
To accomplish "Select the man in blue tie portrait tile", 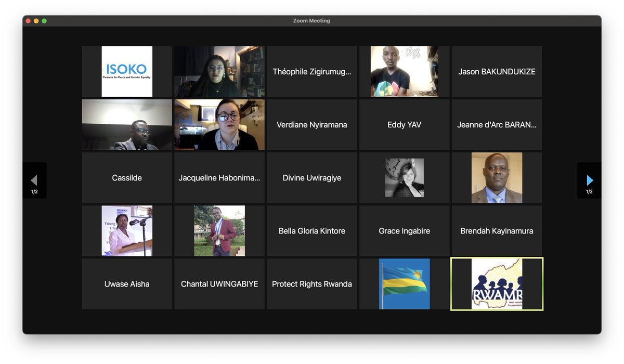I will pyautogui.click(x=497, y=178).
